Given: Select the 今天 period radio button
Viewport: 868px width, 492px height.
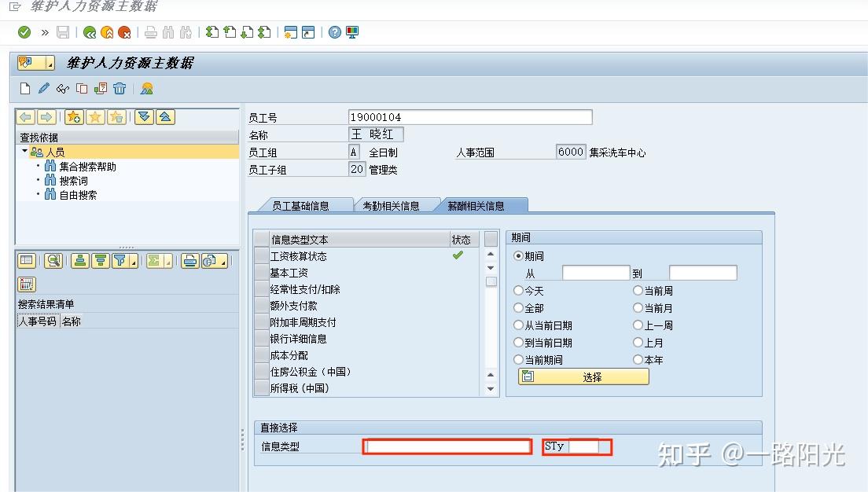Looking at the screenshot, I should click(517, 291).
